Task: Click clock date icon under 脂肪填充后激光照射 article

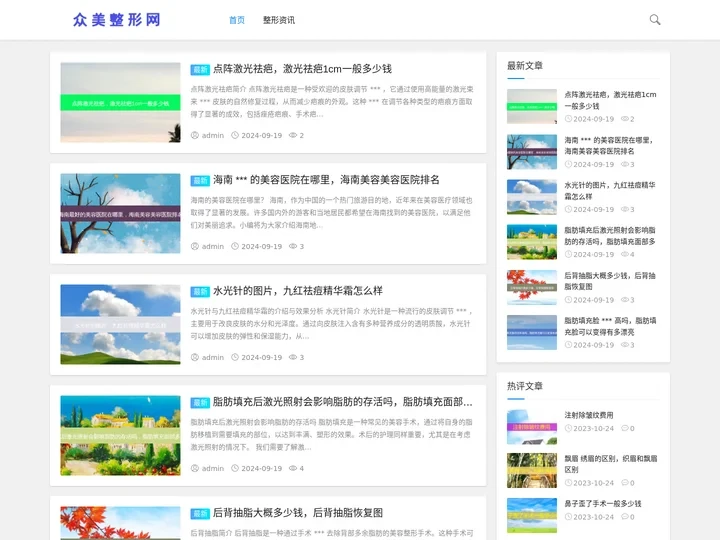Action: (x=235, y=468)
